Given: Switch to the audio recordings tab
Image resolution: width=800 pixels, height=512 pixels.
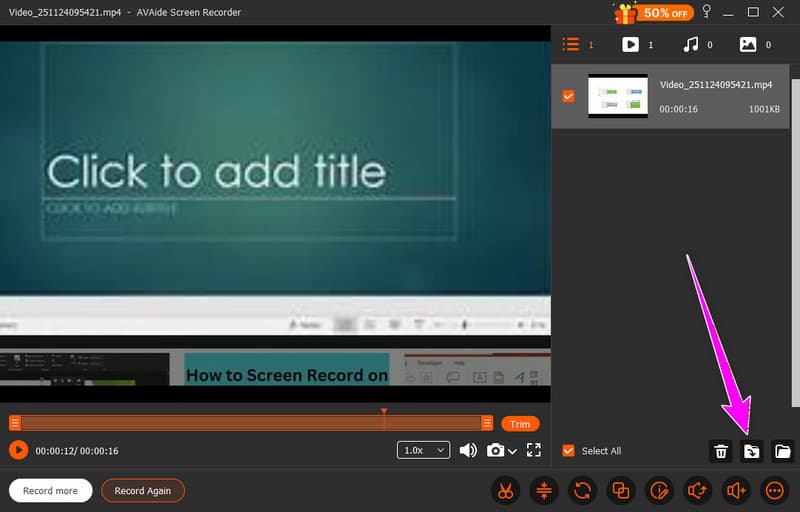Looking at the screenshot, I should click(691, 45).
